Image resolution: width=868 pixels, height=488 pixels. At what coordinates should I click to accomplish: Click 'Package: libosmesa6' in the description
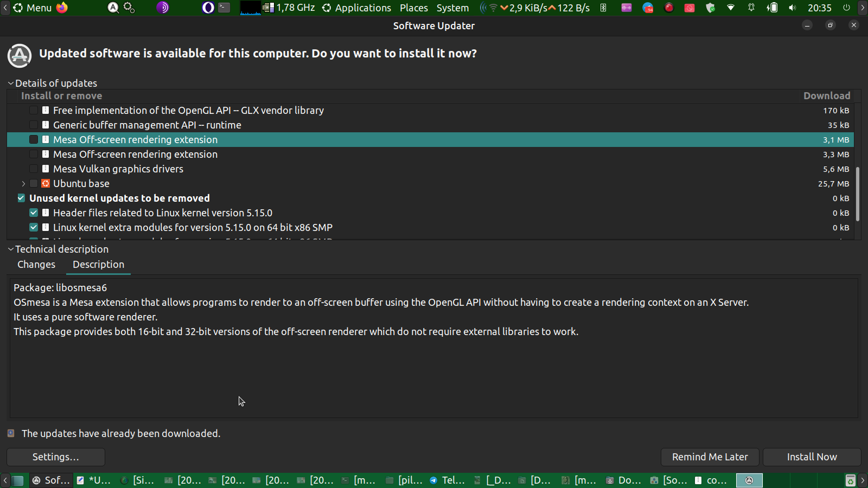pos(60,287)
